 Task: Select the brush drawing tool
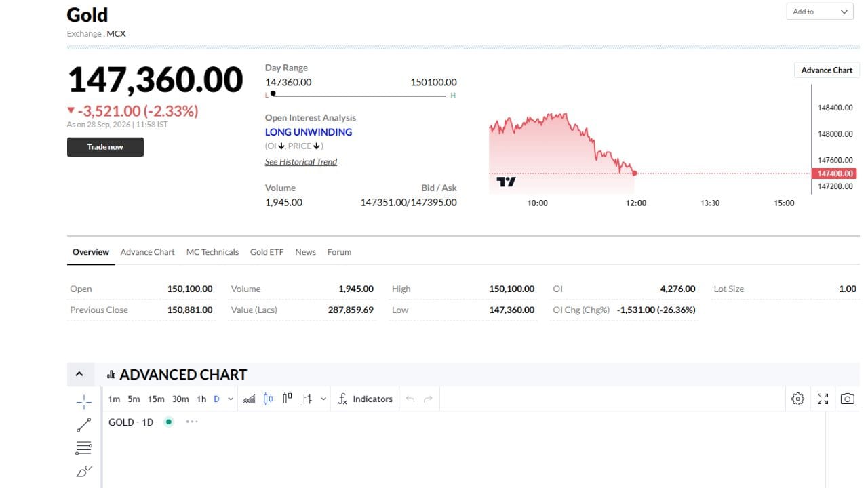(x=84, y=471)
